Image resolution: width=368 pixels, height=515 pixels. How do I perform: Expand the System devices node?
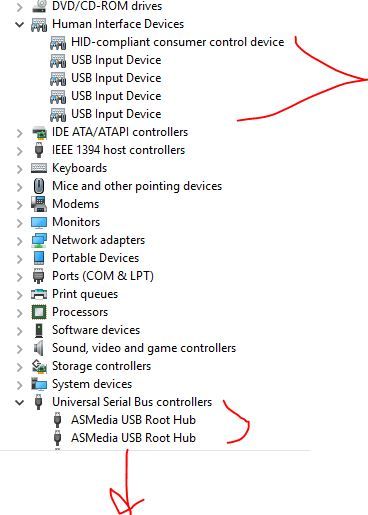click(x=20, y=384)
